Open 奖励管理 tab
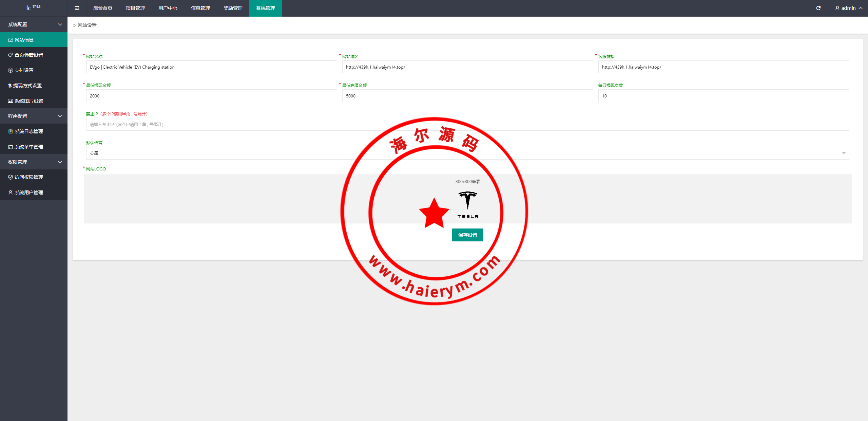 pyautogui.click(x=233, y=8)
